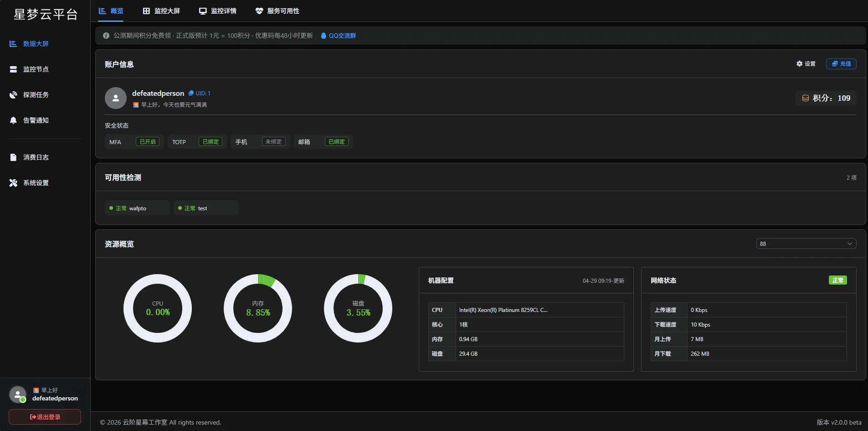The height and width of the screenshot is (431, 868).
Task: Open 监控节点 server icon in sidebar
Action: 13,69
